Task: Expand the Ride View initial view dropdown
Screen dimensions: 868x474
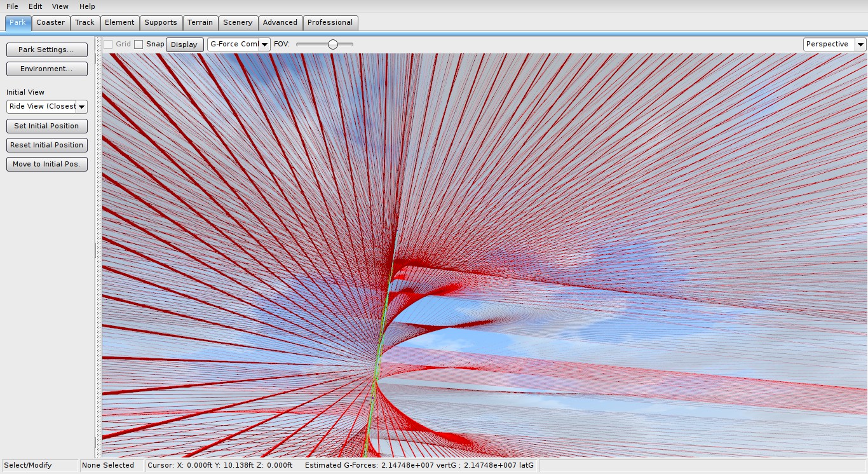Action: tap(47, 107)
